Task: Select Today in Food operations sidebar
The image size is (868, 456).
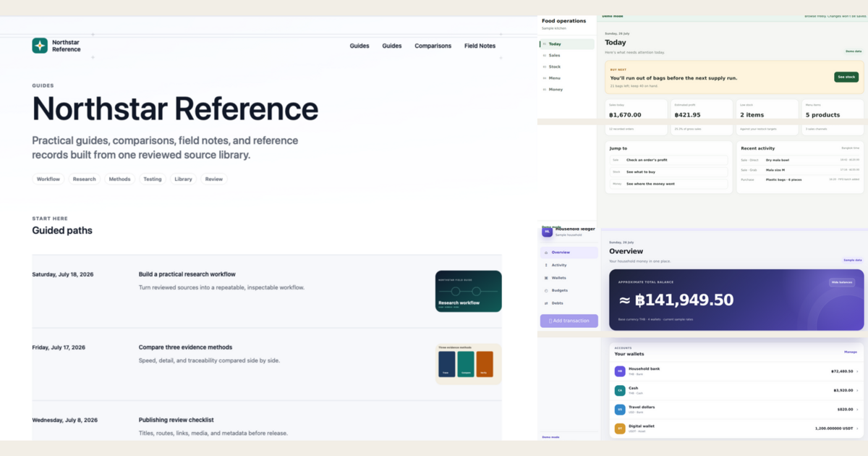Action: click(567, 44)
